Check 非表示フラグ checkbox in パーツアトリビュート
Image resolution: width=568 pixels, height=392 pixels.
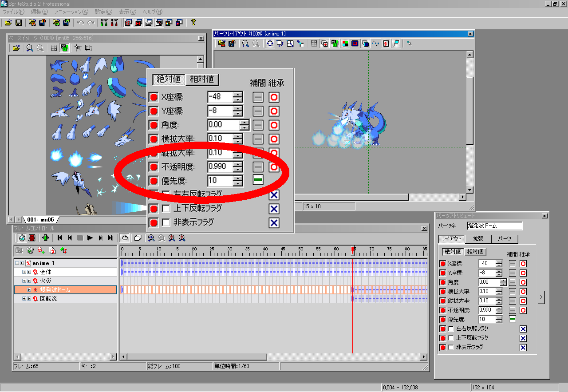pos(451,348)
